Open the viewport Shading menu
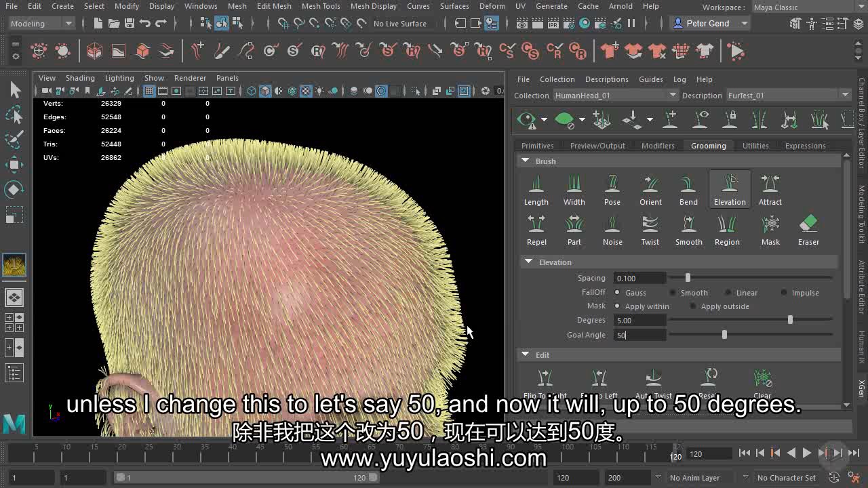The height and width of the screenshot is (488, 868). (x=80, y=78)
